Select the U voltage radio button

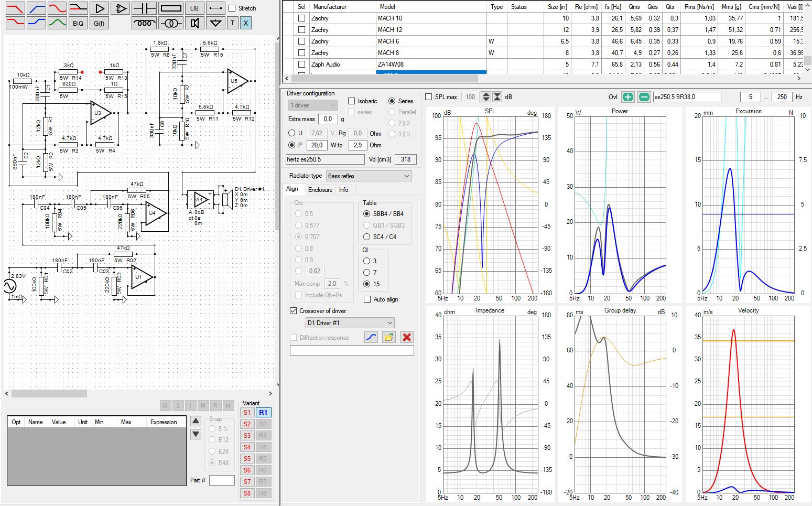point(292,133)
